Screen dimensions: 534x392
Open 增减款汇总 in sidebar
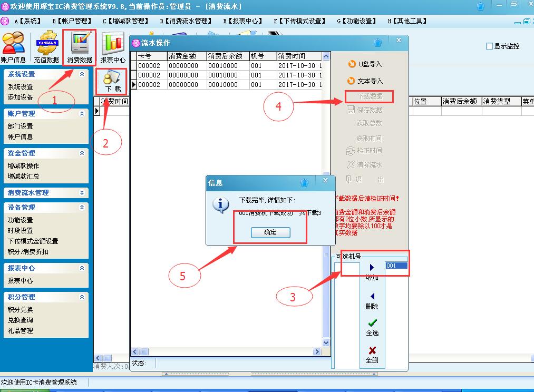pos(24,177)
